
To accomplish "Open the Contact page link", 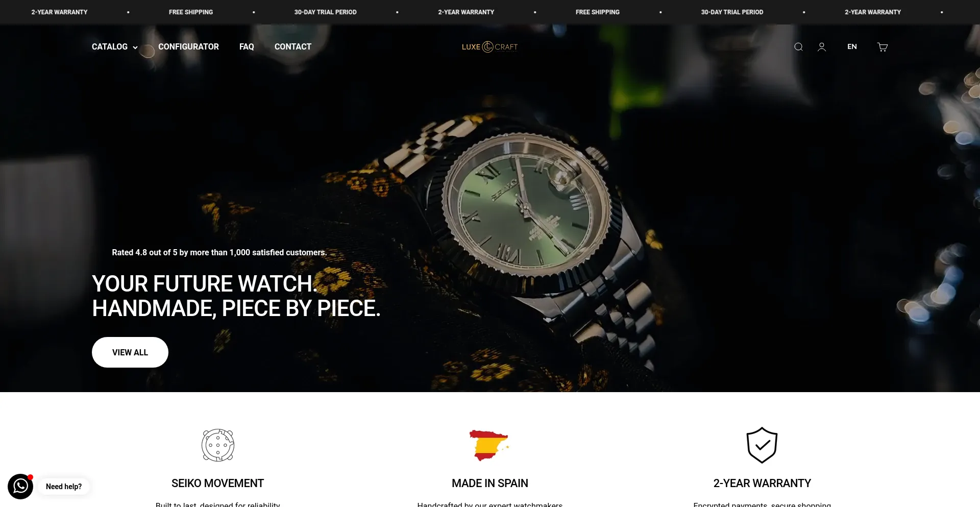I will point(293,47).
